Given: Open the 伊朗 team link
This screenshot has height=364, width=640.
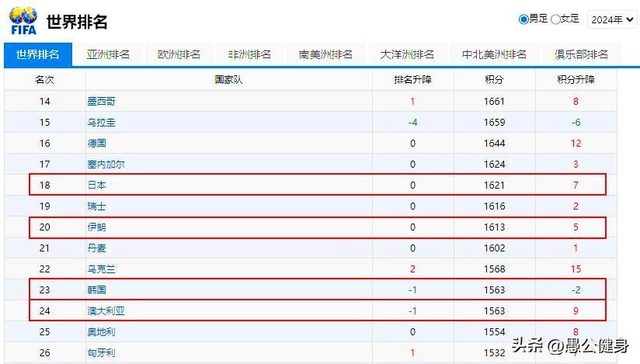Looking at the screenshot, I should click(96, 227).
